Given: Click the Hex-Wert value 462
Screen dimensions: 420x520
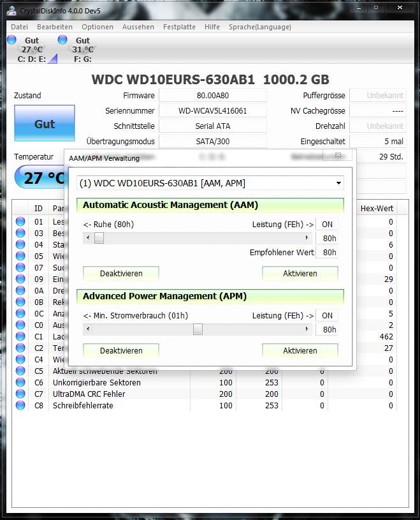Looking at the screenshot, I should click(x=386, y=337).
